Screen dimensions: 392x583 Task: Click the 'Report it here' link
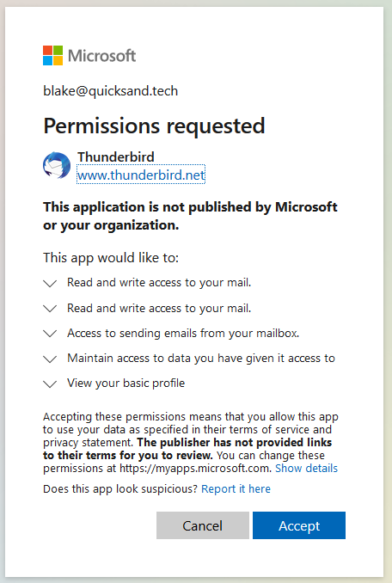(236, 488)
